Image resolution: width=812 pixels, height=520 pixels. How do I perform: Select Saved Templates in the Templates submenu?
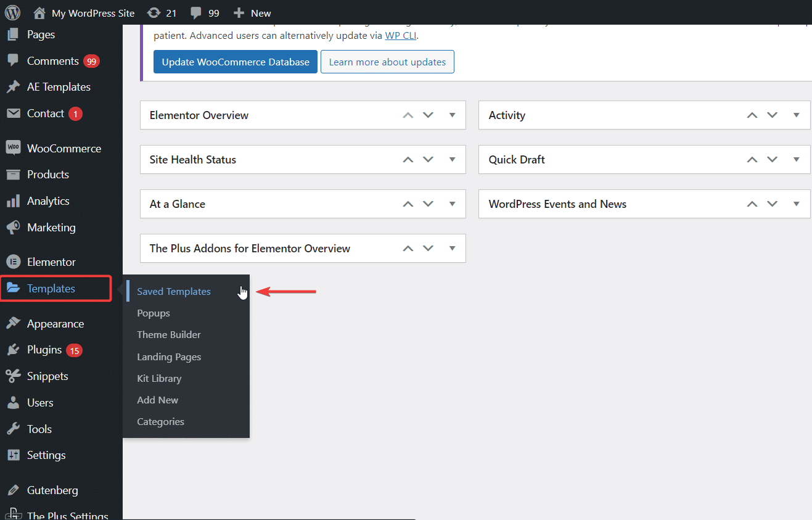coord(173,291)
